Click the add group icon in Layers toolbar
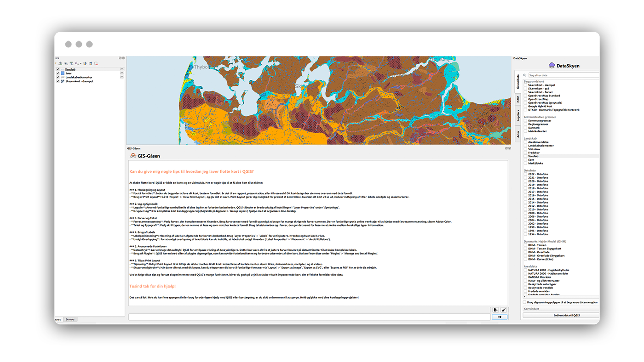The width and height of the screenshot is (644, 362). tap(60, 63)
